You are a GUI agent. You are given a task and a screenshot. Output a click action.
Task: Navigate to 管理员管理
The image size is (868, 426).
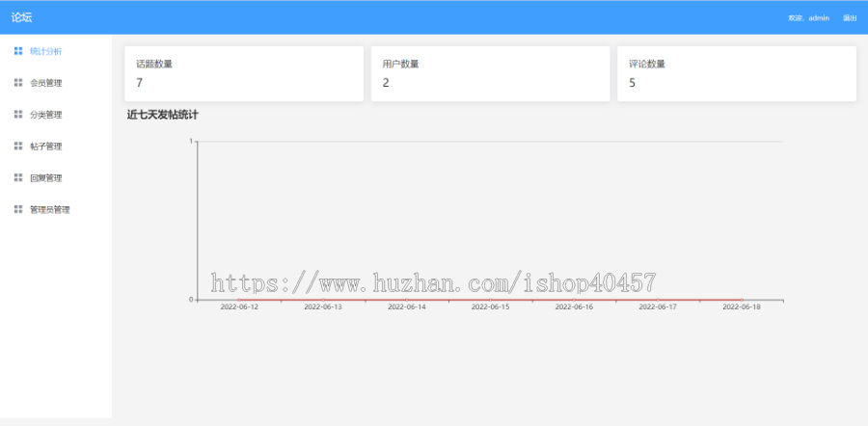pyautogui.click(x=56, y=210)
